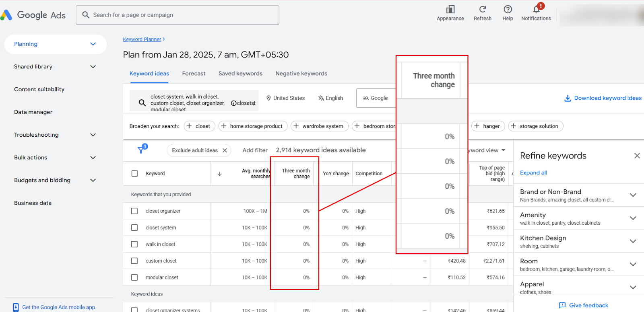Open Data manager in sidebar
644x312 pixels.
[33, 112]
